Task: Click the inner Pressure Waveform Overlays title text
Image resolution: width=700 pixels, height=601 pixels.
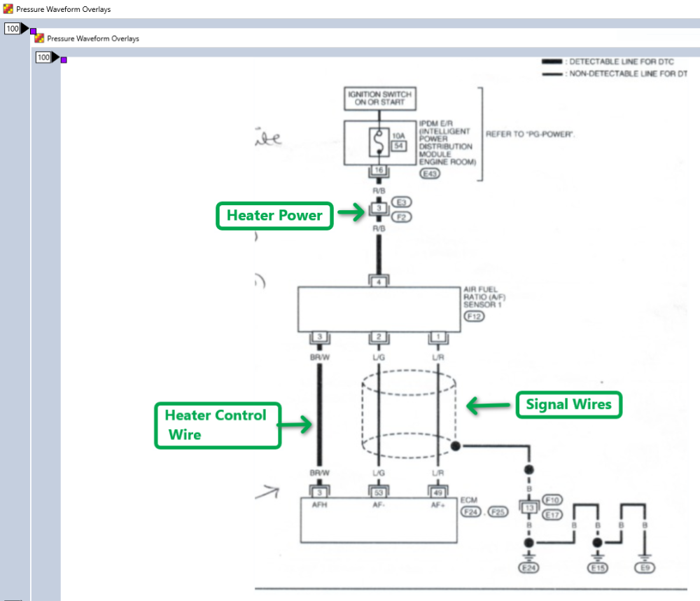Action: (93, 38)
